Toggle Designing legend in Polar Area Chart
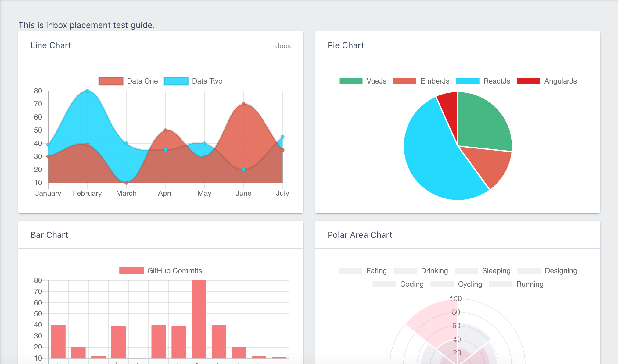Image resolution: width=618 pixels, height=364 pixels. click(x=547, y=271)
